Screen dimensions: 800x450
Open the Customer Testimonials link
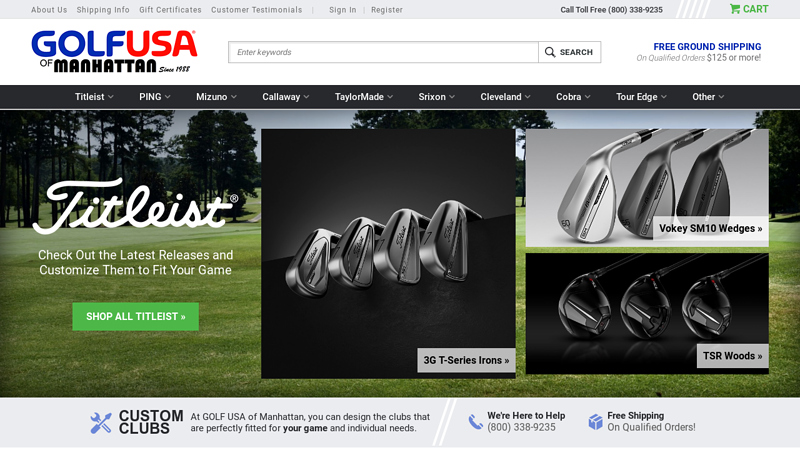click(257, 10)
